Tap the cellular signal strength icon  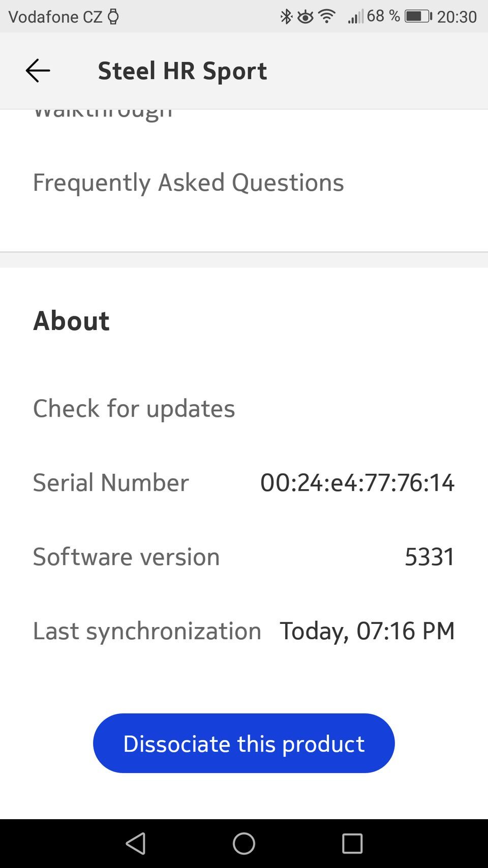355,17
